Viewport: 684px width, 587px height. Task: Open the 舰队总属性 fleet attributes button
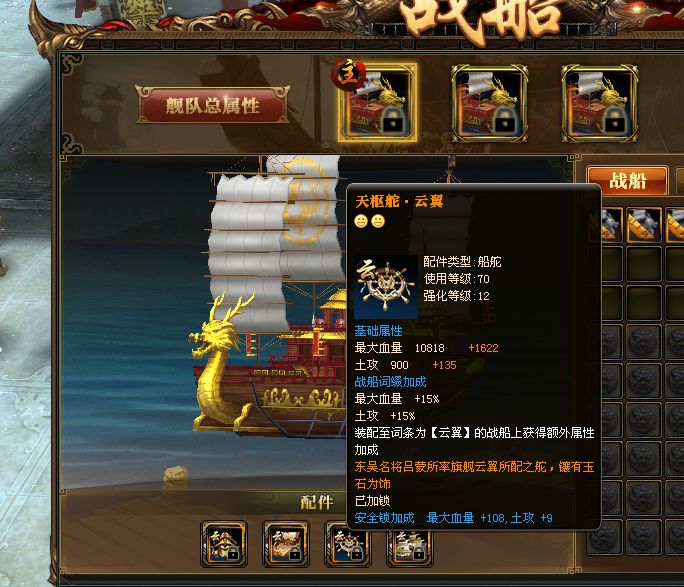[x=212, y=105]
